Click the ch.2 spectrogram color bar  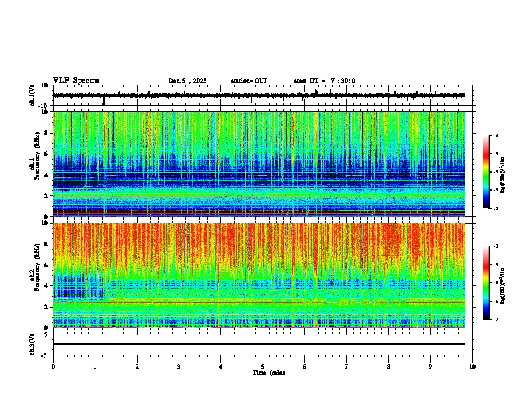coord(486,283)
